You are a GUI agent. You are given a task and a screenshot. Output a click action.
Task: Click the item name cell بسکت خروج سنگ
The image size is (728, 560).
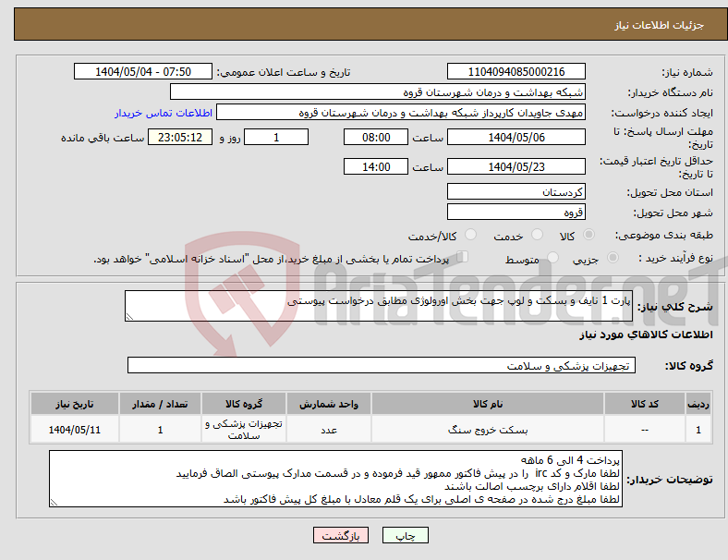coord(488,430)
